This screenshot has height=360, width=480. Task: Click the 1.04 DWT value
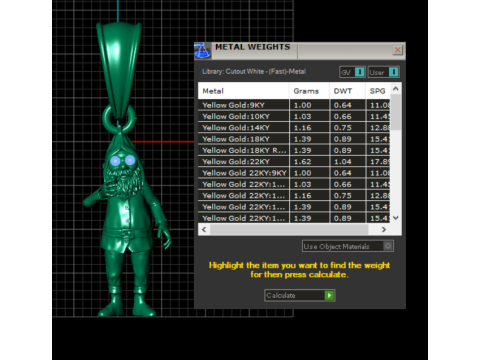[342, 162]
